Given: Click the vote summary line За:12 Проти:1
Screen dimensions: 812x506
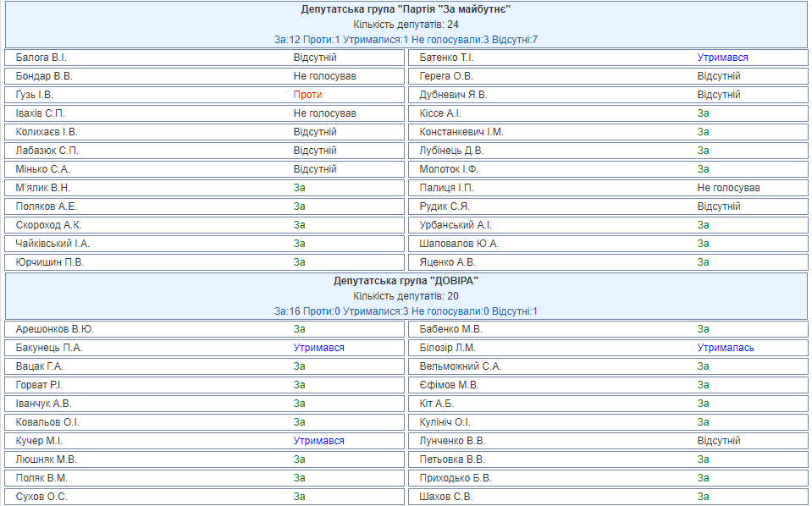Looking at the screenshot, I should (406, 40).
